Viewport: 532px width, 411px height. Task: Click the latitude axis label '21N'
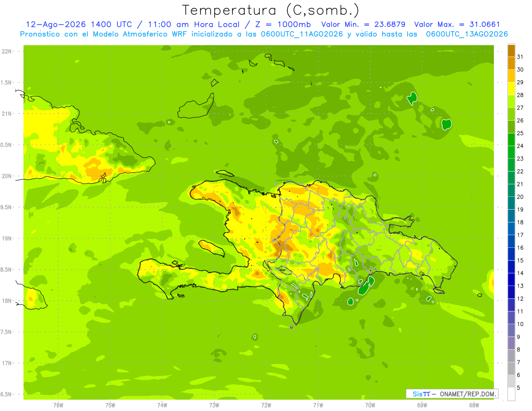coord(7,114)
